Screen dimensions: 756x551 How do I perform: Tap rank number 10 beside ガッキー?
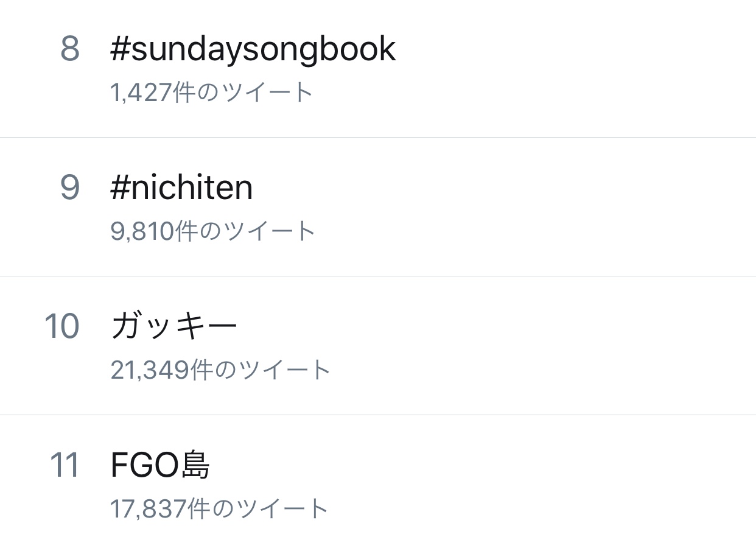[62, 326]
